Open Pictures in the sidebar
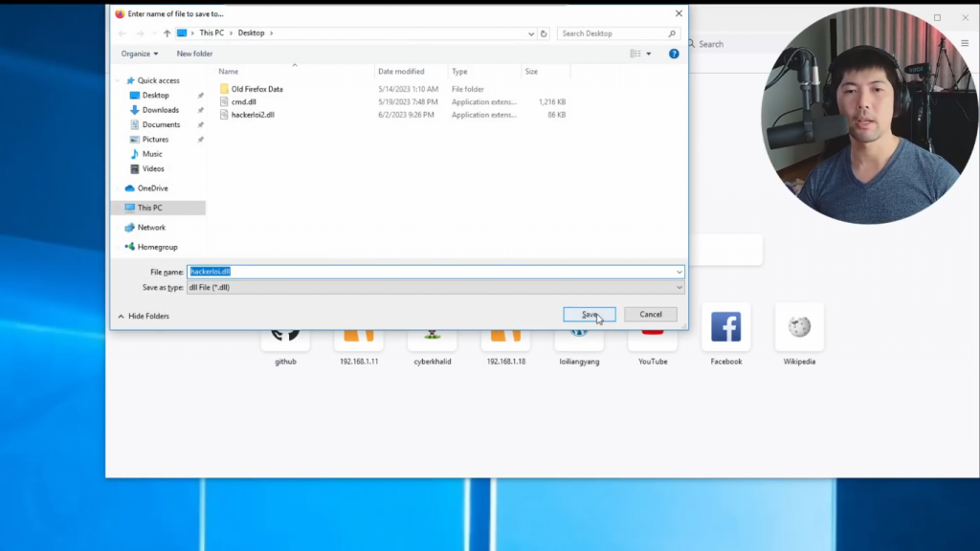This screenshot has width=980, height=551. [155, 140]
